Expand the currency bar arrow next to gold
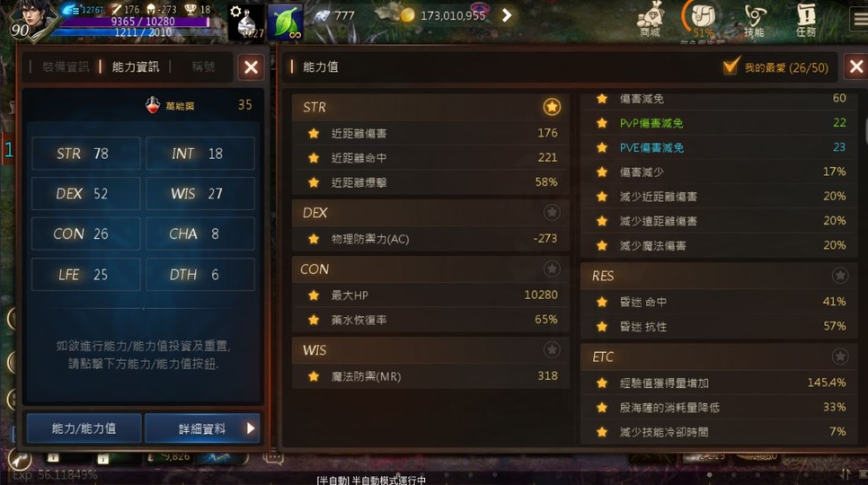Viewport: 868px width, 485px height. tap(507, 15)
